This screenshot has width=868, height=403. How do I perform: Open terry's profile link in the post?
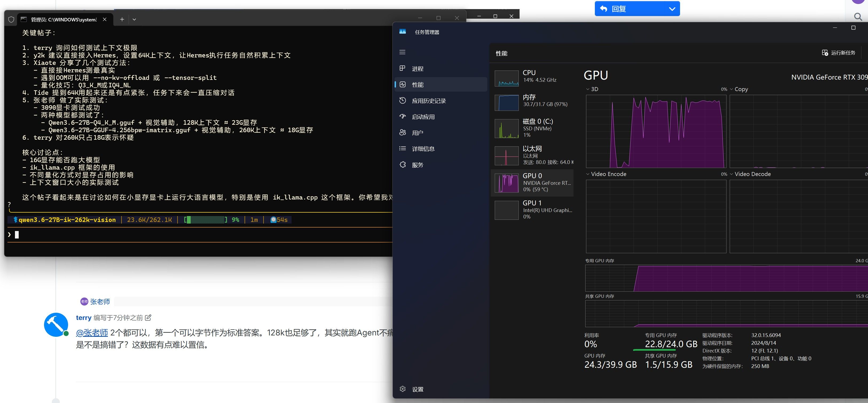click(84, 318)
